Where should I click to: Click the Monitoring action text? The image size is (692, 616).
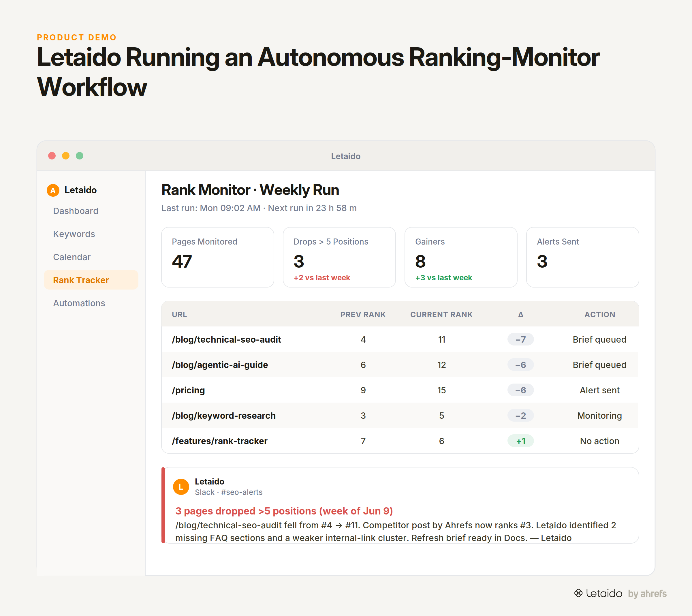(x=599, y=416)
